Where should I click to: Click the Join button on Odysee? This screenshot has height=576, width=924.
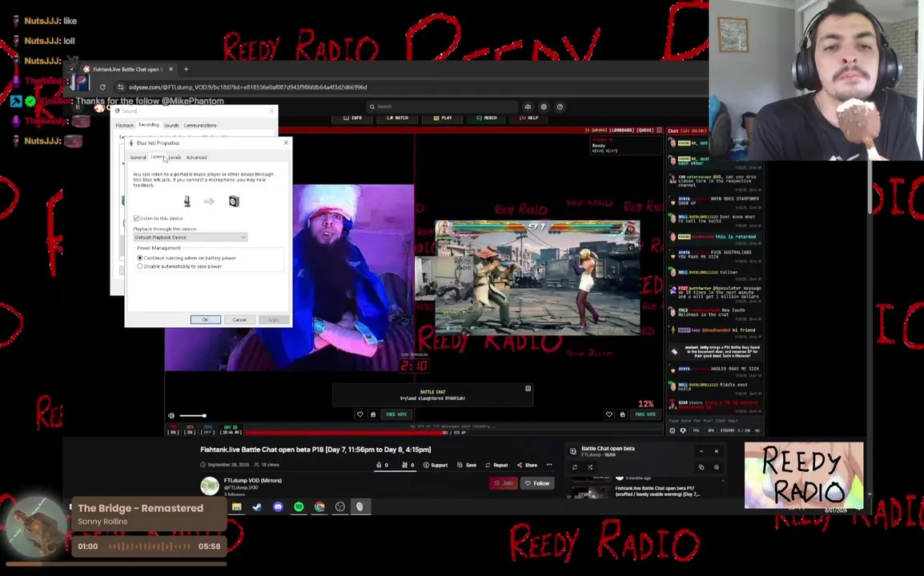[x=504, y=483]
